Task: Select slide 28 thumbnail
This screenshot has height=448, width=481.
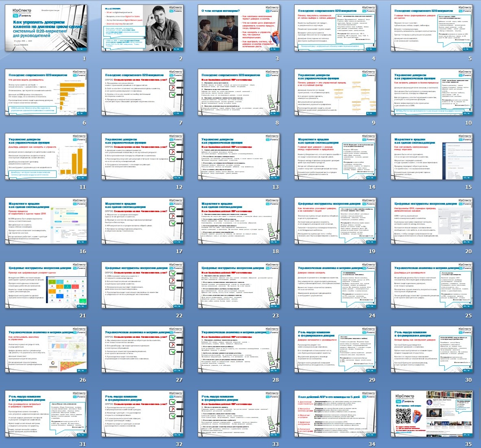Action: [239, 349]
